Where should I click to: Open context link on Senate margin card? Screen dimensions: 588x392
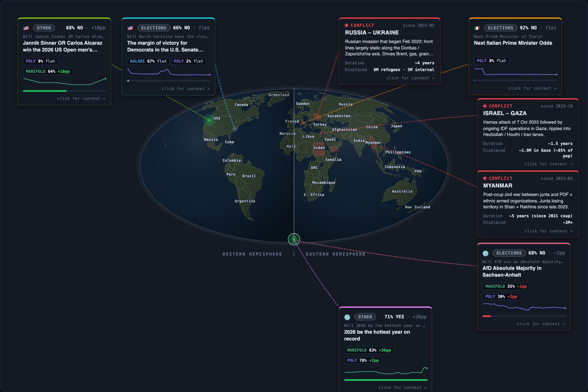click(186, 89)
